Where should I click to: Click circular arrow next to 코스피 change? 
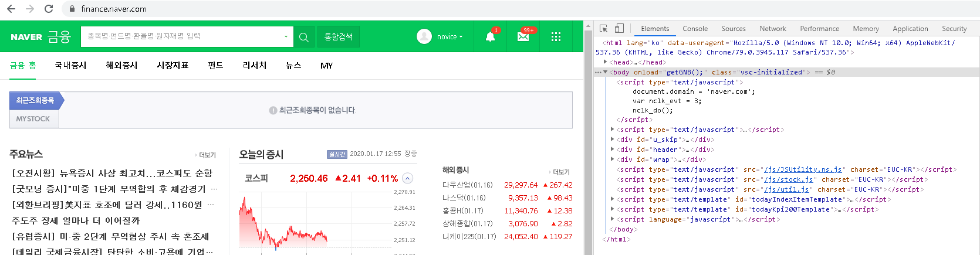point(408,178)
